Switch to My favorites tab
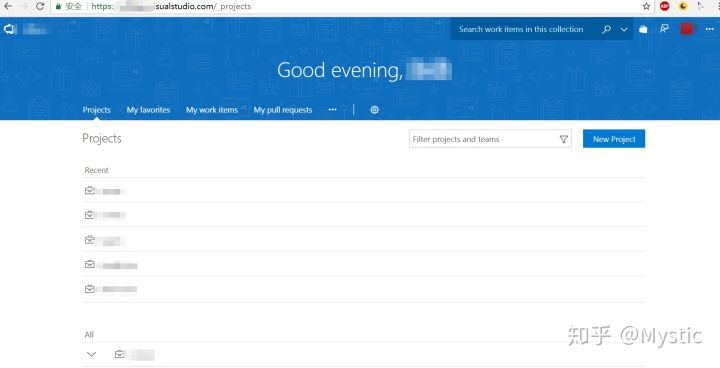 (x=148, y=110)
